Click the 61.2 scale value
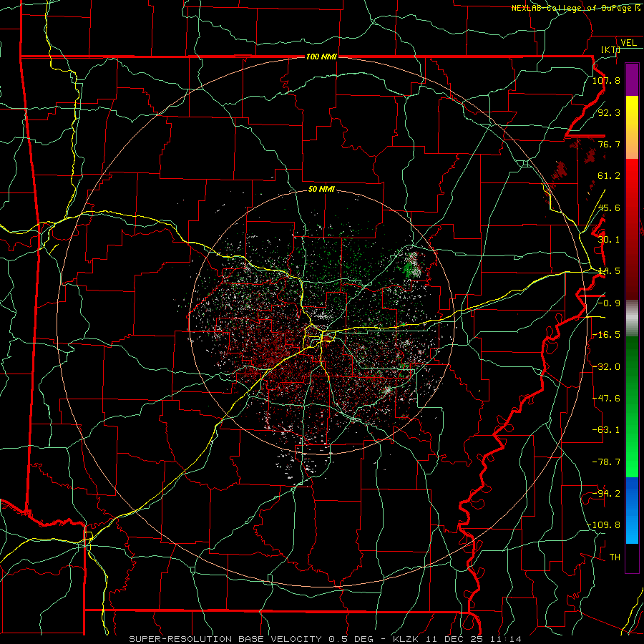The image size is (644, 644). click(x=609, y=176)
